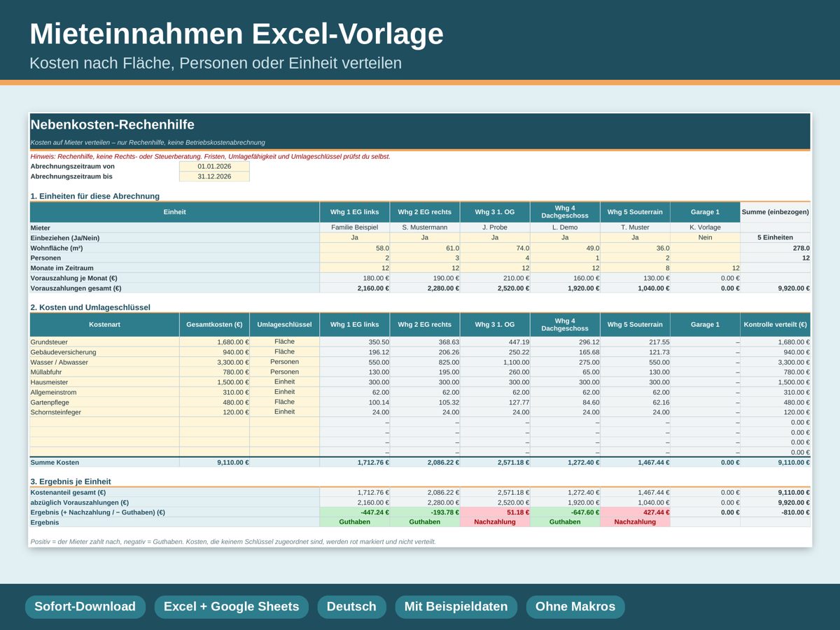The height and width of the screenshot is (630, 840).
Task: Click total living area cell 278.0
Action: pyautogui.click(x=775, y=248)
